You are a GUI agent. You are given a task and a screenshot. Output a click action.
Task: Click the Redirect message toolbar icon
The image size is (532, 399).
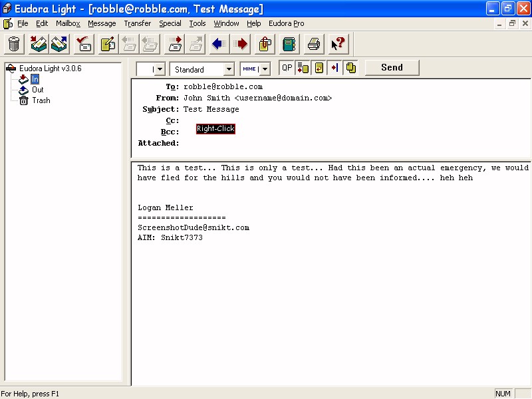point(195,44)
